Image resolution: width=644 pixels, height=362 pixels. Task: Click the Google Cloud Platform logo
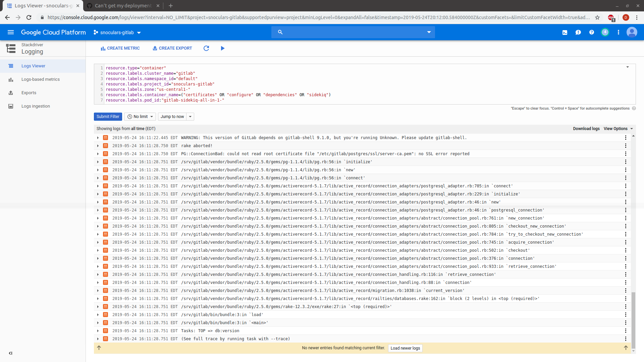pyautogui.click(x=53, y=32)
